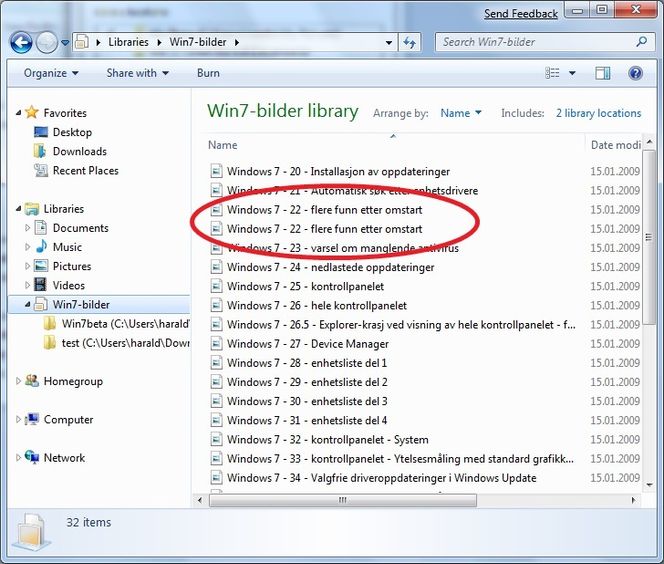The image size is (664, 564).
Task: Click the Libraries folder icon
Action: [x=32, y=209]
